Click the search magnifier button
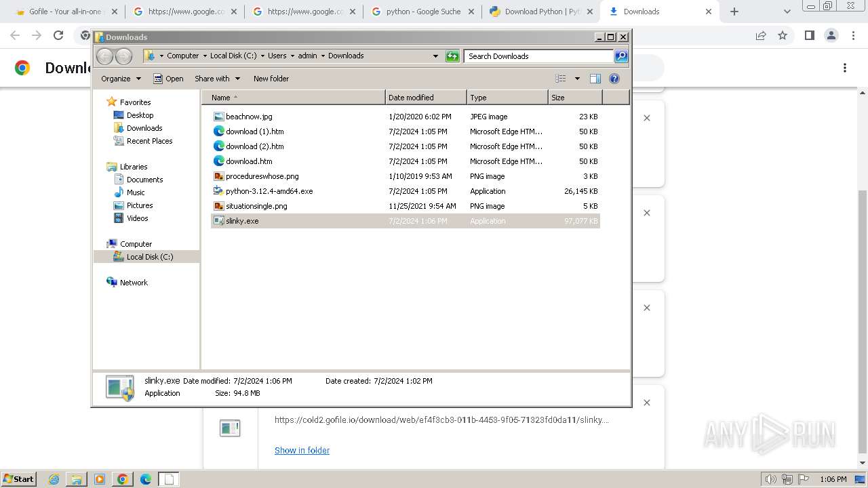 621,56
